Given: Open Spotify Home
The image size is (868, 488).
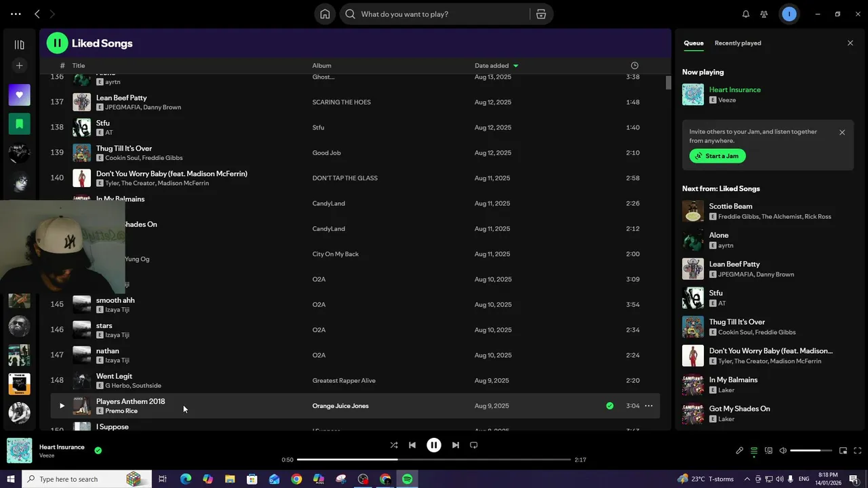Looking at the screenshot, I should coord(325,14).
